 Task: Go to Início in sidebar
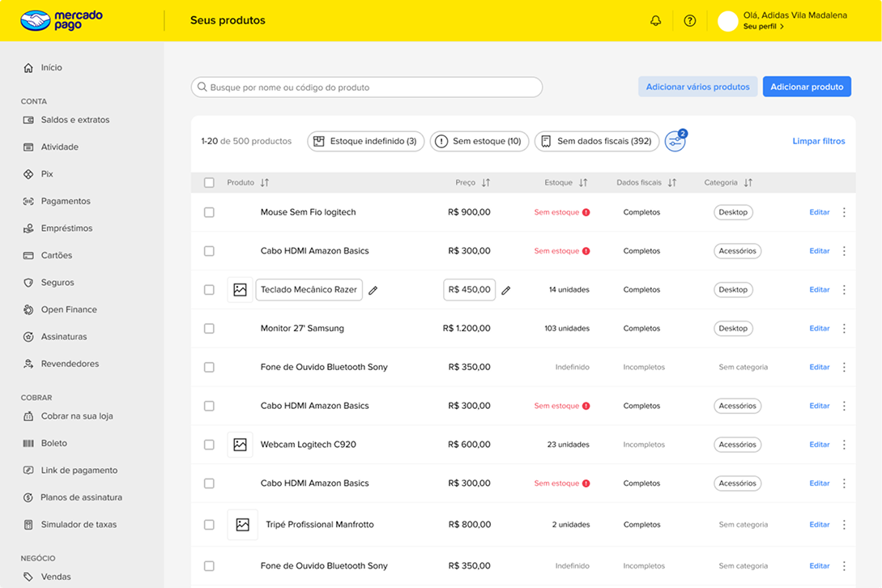[51, 67]
